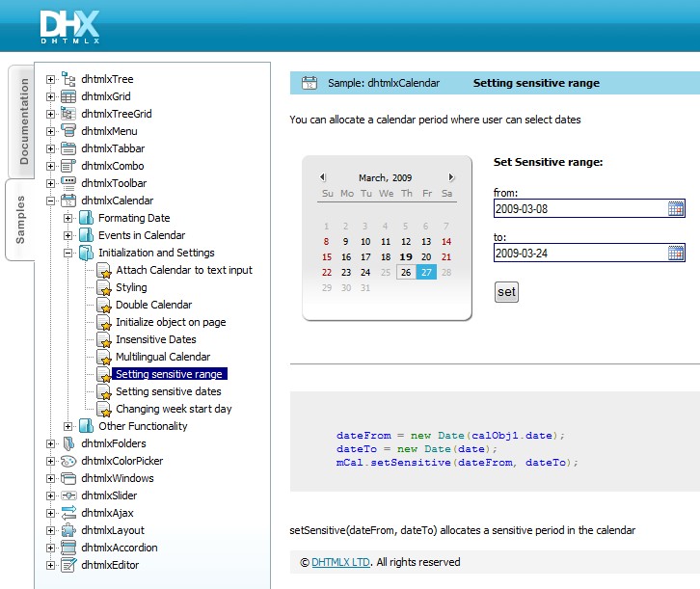Expand the dhtmlxSlider node
Screen dimensions: 700x589
click(50, 496)
